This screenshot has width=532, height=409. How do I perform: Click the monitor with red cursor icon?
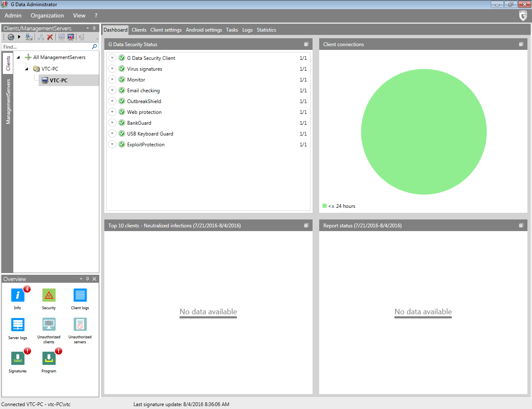click(71, 37)
